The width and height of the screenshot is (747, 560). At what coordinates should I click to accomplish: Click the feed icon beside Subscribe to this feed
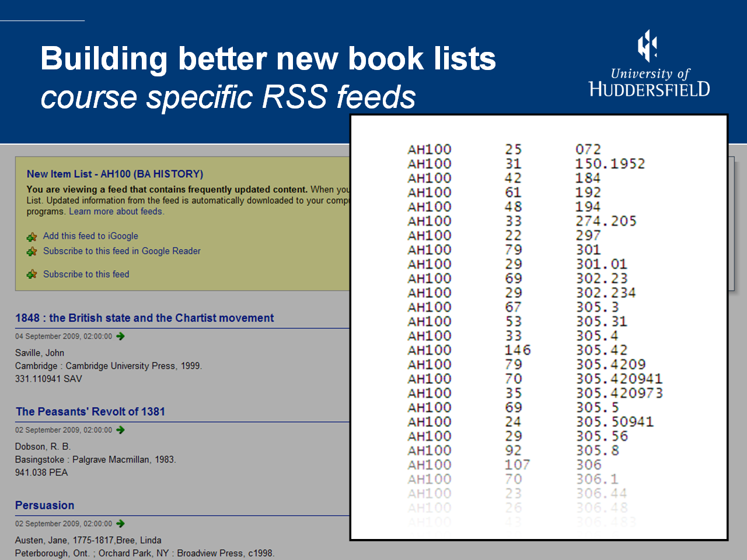pos(32,274)
